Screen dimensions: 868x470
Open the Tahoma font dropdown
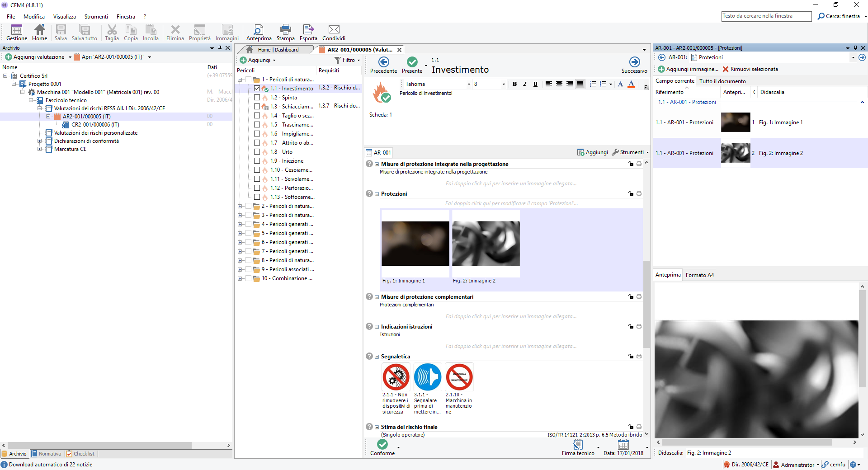pyautogui.click(x=469, y=84)
